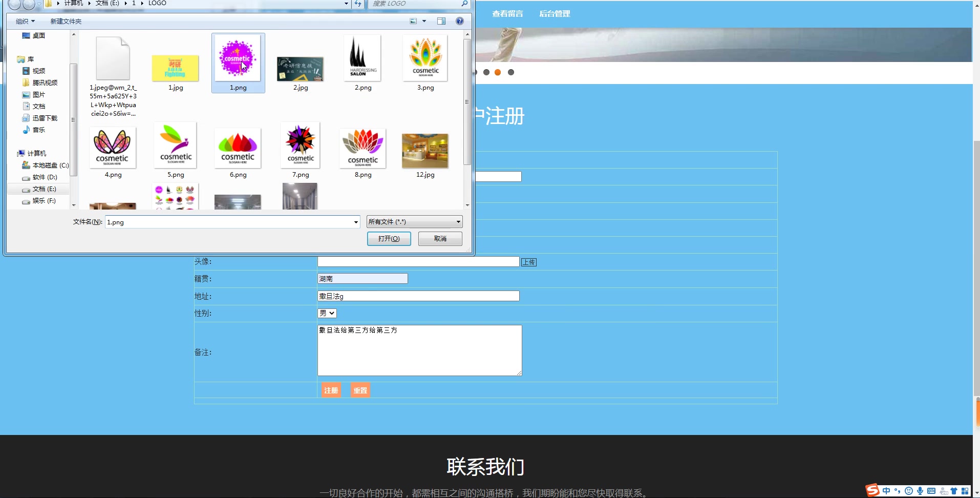Toggle Sogou punctuation mode
Viewport: 980px width, 498px height.
tap(897, 491)
